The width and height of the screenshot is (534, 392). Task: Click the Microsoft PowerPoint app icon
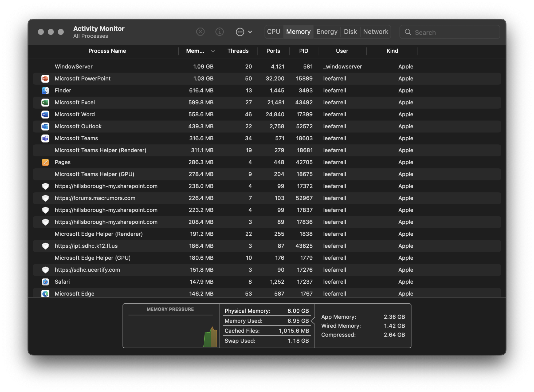click(x=45, y=79)
